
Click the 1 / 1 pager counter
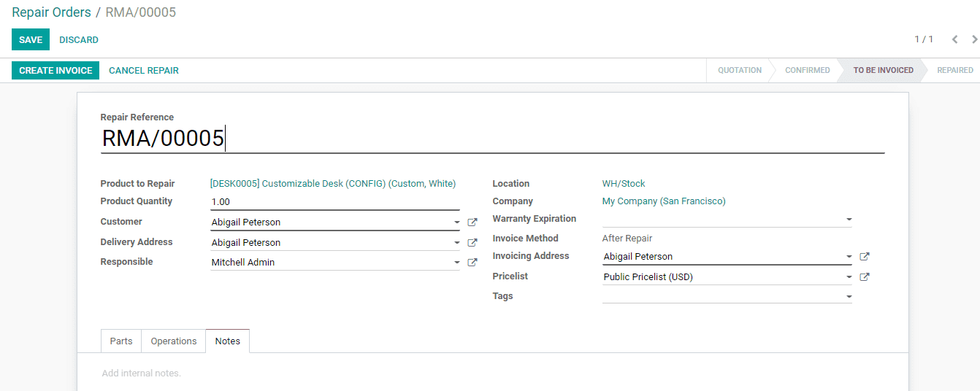tap(924, 39)
